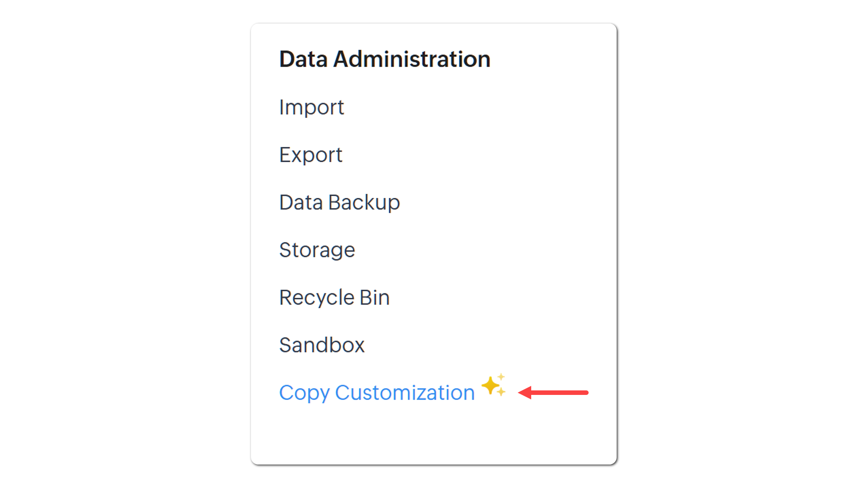868x488 pixels.
Task: Show deleted records in Recycle Bin
Action: [335, 298]
